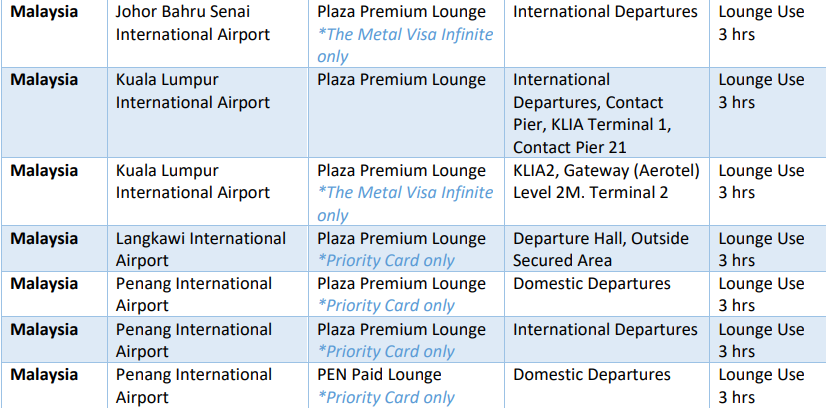The height and width of the screenshot is (408, 826).
Task: Click the Malaysia cell in the Langkawi row
Action: (54, 248)
